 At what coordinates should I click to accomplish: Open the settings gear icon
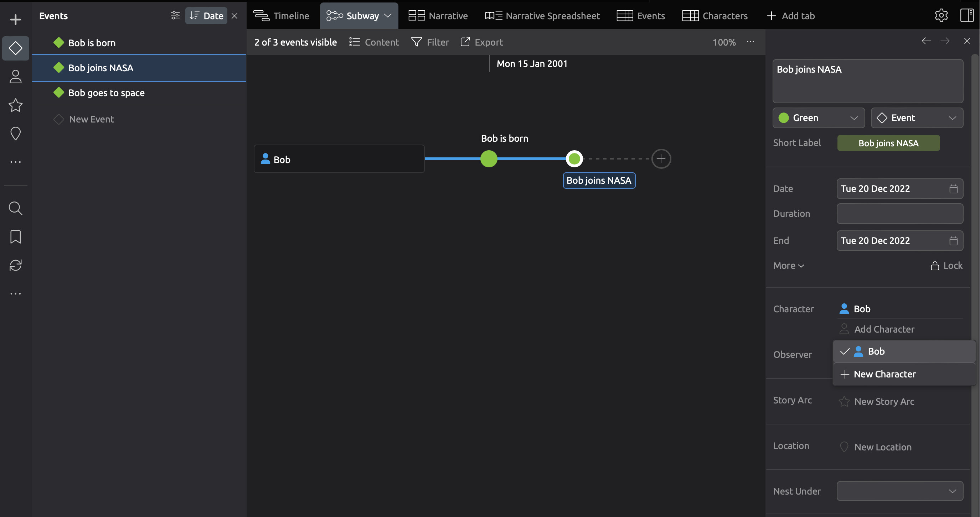(941, 16)
